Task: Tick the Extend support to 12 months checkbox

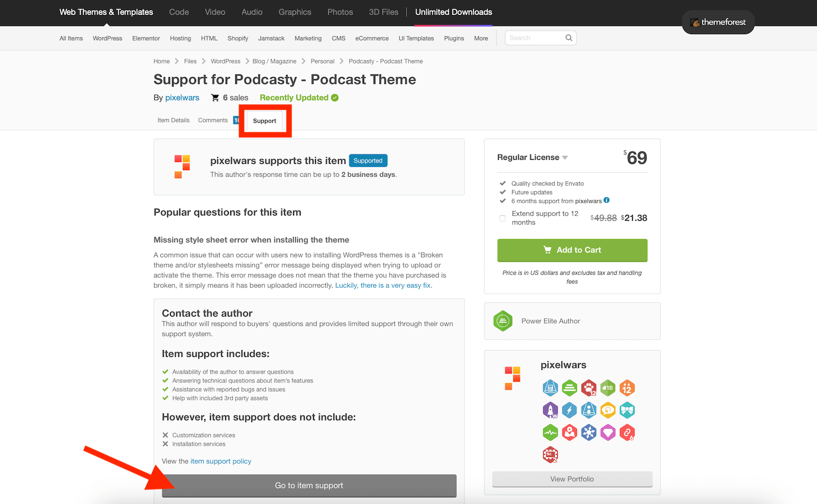Action: pyautogui.click(x=502, y=218)
